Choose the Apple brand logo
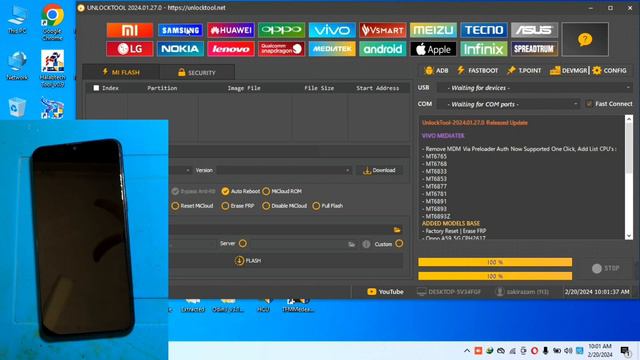 433,49
